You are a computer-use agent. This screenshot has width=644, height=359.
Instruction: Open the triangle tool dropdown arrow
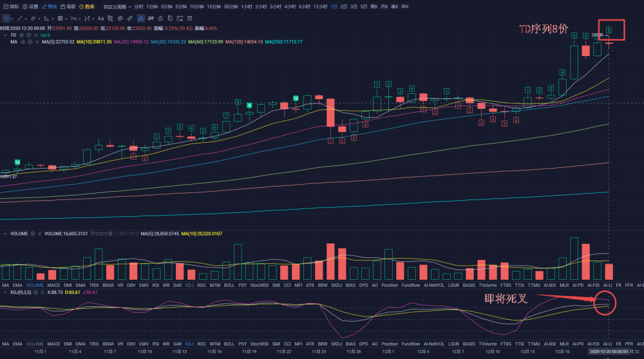[53, 19]
